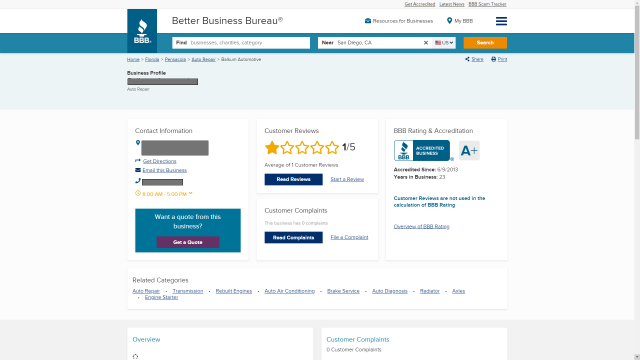This screenshot has height=360, width=640.
Task: Click the Share link
Action: 477,60
